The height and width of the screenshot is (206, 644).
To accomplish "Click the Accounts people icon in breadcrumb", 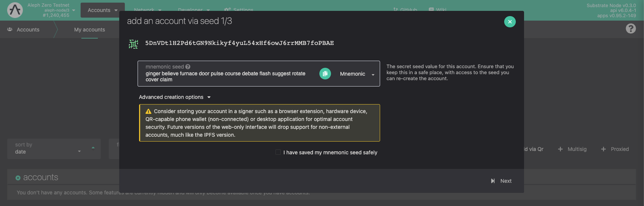I will point(10,30).
